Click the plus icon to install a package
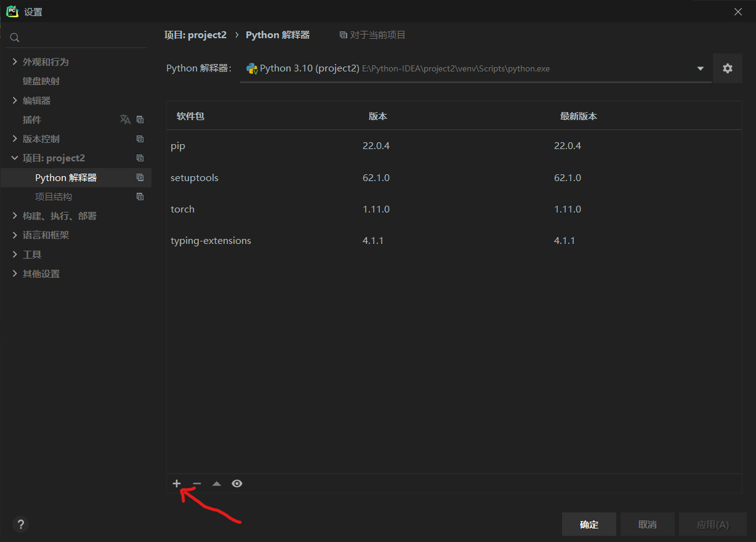This screenshot has height=542, width=756. coord(177,483)
